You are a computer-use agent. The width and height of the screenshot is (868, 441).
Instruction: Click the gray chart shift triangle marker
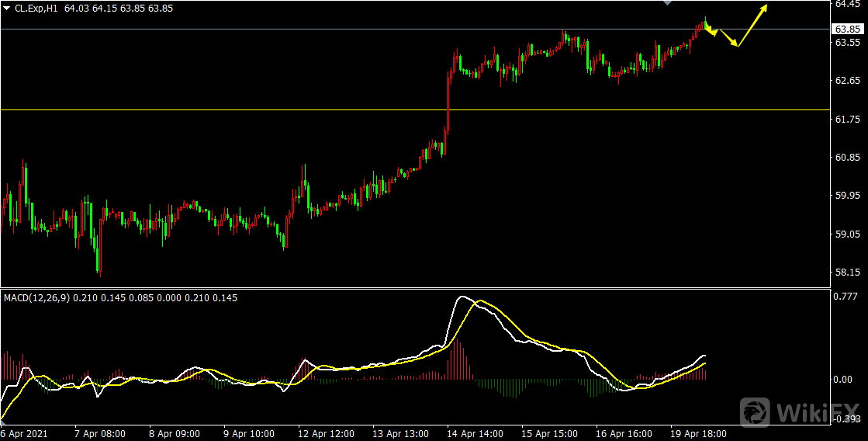coord(667,3)
